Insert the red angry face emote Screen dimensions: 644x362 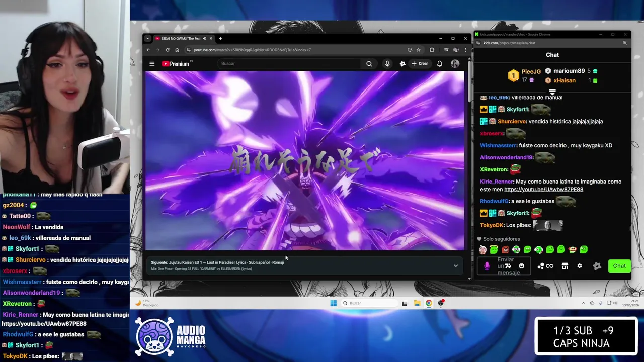(505, 249)
